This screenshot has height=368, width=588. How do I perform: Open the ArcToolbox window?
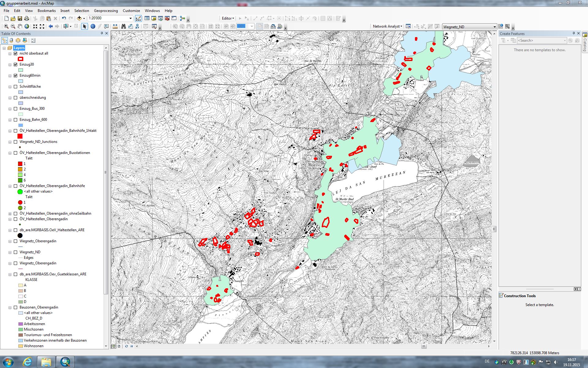167,18
